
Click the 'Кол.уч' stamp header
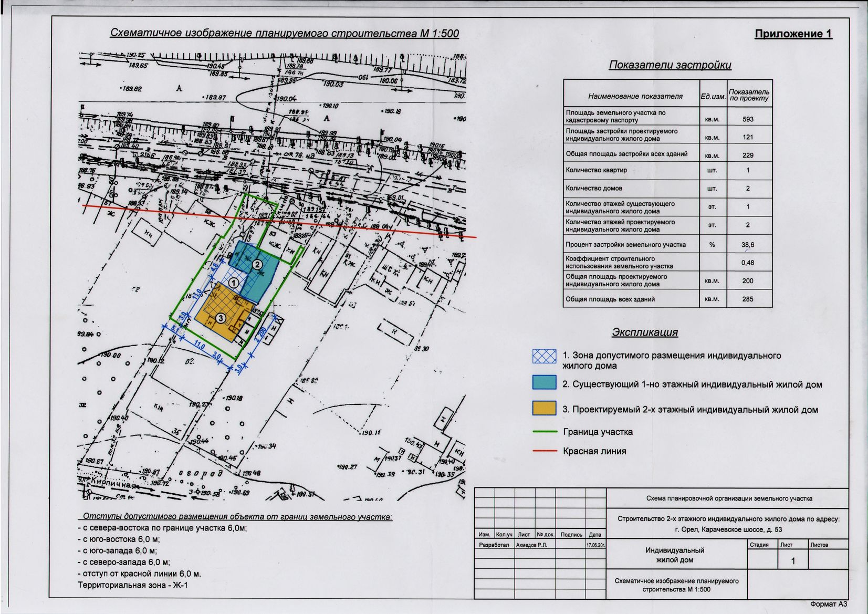coord(504,535)
